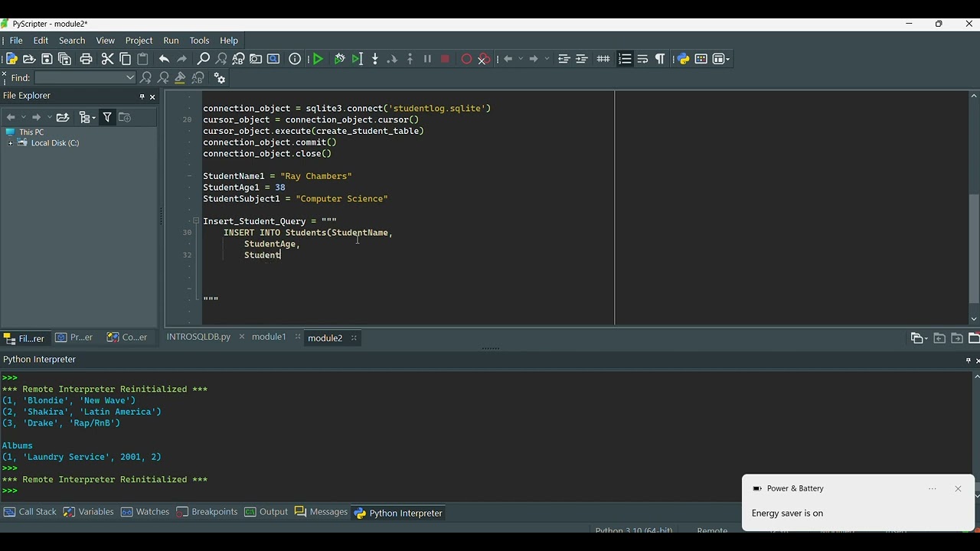Open the File menu

point(16,41)
